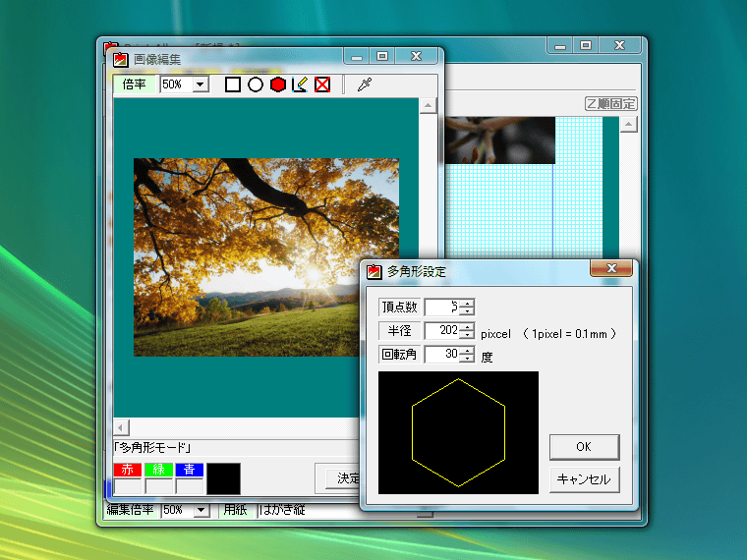Click the 半径 radius input field showing 202

point(442,330)
